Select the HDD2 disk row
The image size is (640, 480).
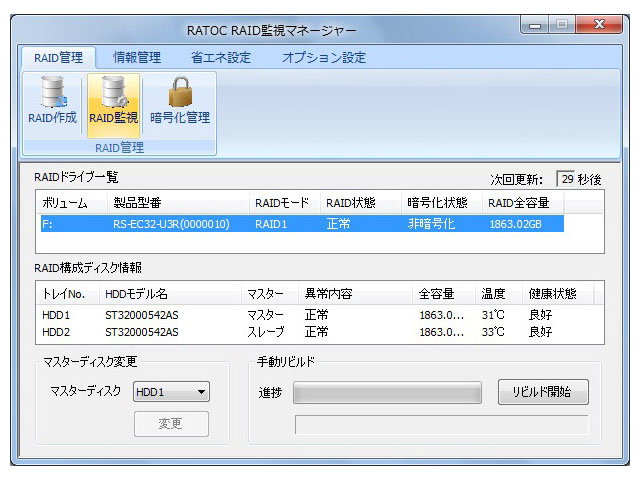(x=320, y=332)
